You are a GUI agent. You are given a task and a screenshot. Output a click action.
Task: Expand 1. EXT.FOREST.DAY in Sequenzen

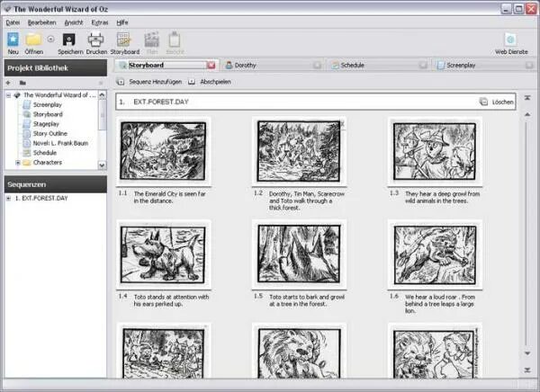8,198
